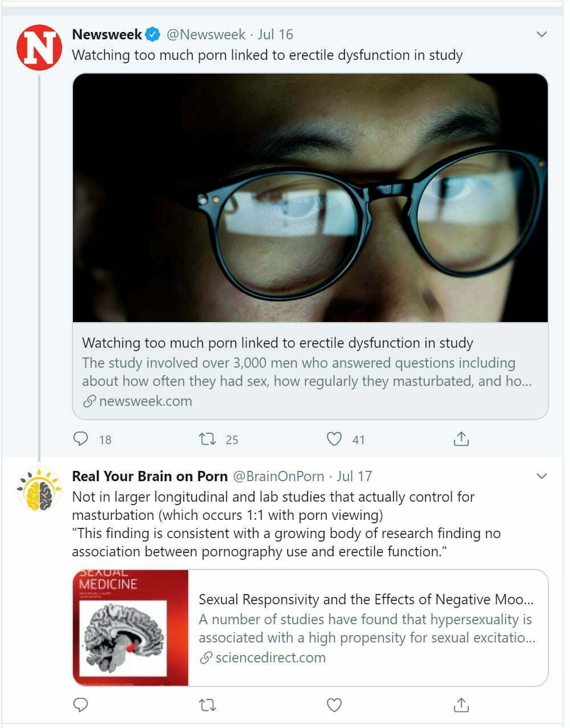Reply to the BrainOnPorn tweet
The image size is (570, 728).
(81, 705)
